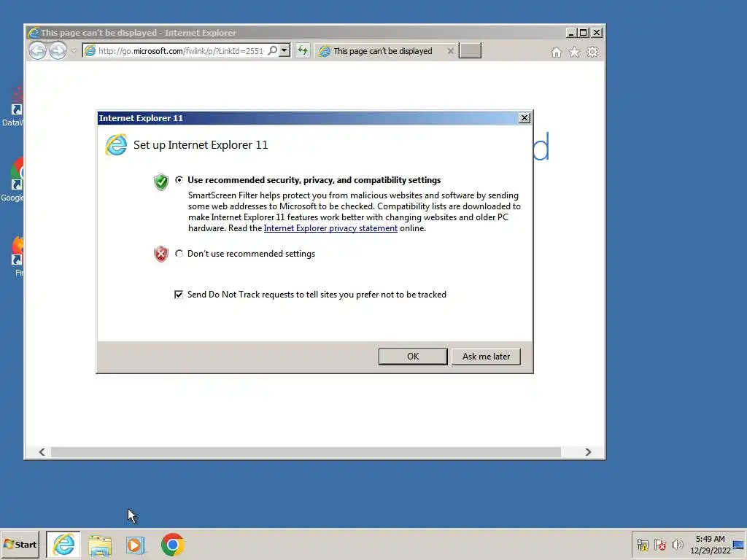Viewport: 747px width, 560px height.
Task: Click the go.microsoft.com address bar
Action: tap(181, 51)
